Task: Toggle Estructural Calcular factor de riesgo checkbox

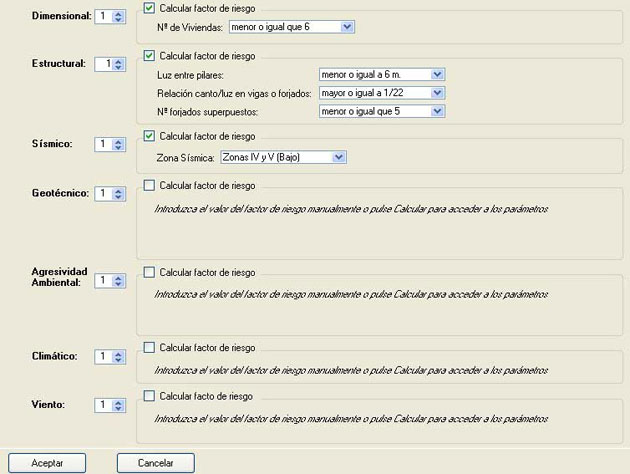Action: click(x=149, y=55)
